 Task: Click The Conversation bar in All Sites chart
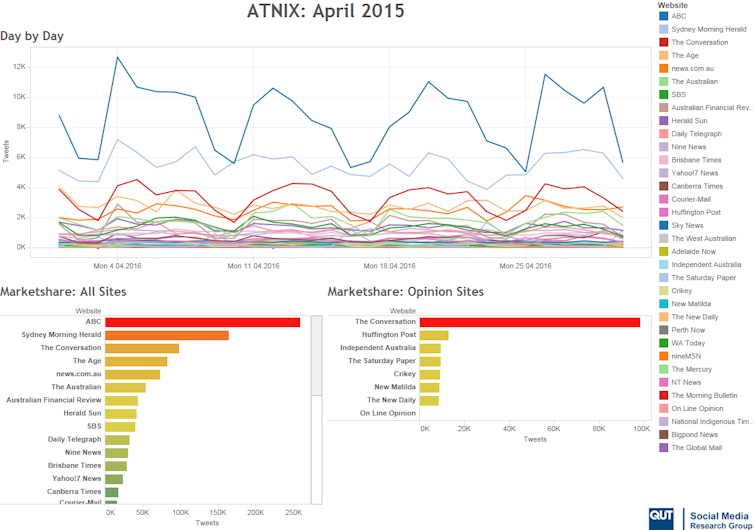coord(142,348)
